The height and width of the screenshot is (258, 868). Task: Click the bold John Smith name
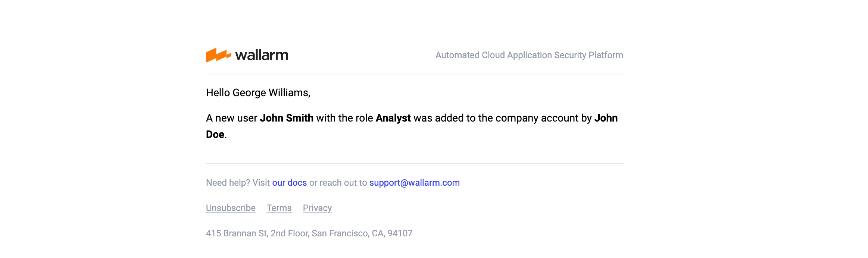coord(286,118)
